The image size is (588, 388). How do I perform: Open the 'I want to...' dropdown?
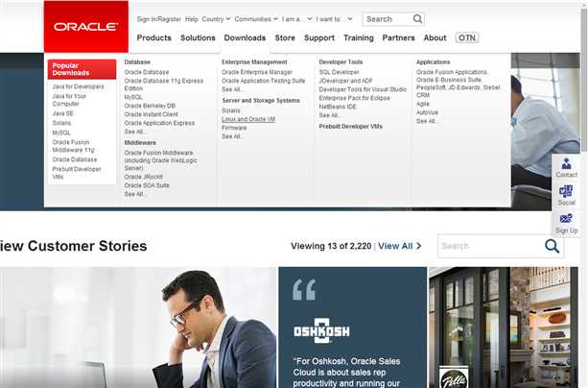334,19
